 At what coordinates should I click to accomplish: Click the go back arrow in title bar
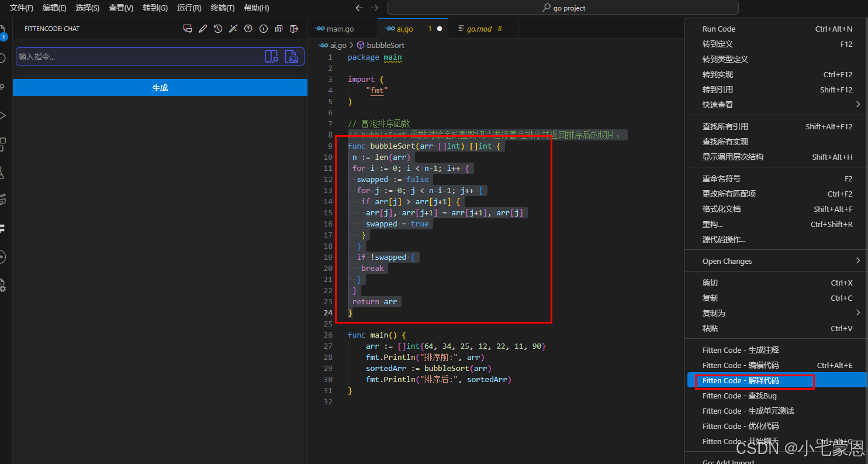coord(359,8)
